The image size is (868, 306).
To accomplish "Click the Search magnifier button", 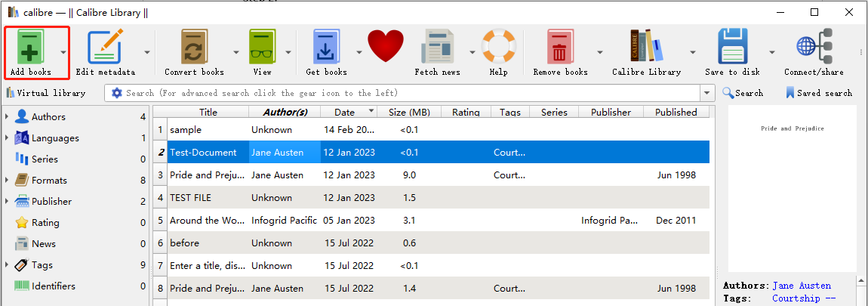I will coord(743,93).
